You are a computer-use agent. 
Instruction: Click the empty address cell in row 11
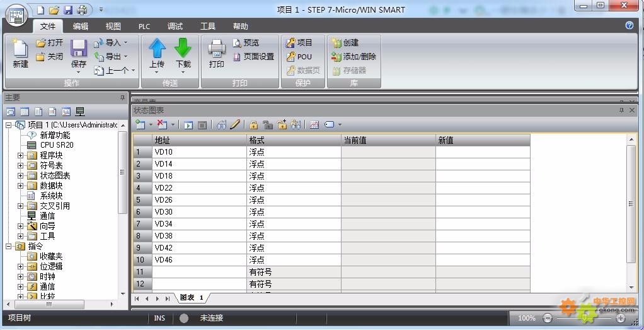point(199,272)
